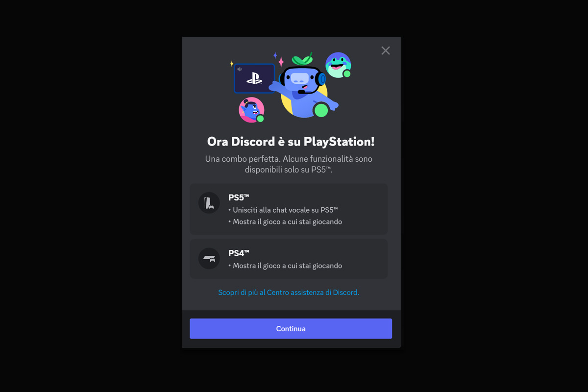Screen dimensions: 588x392
Task: Click the green status dot on frog avatar
Action: [x=347, y=73]
